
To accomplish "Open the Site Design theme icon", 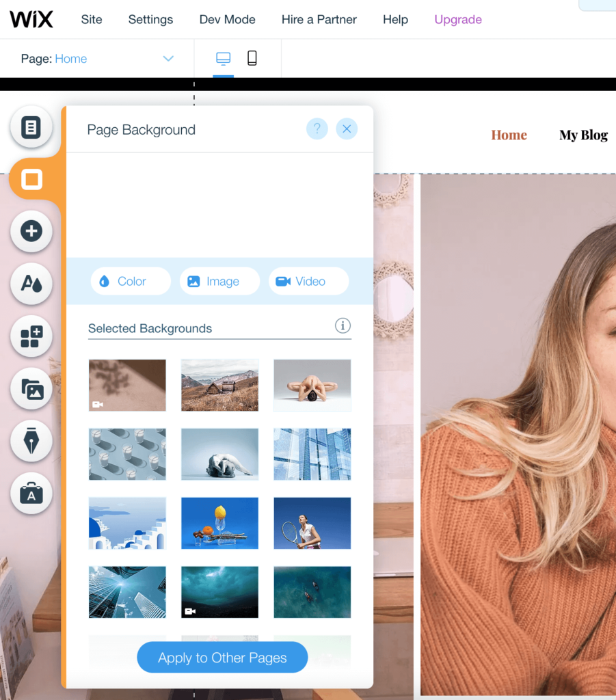I will tap(31, 284).
